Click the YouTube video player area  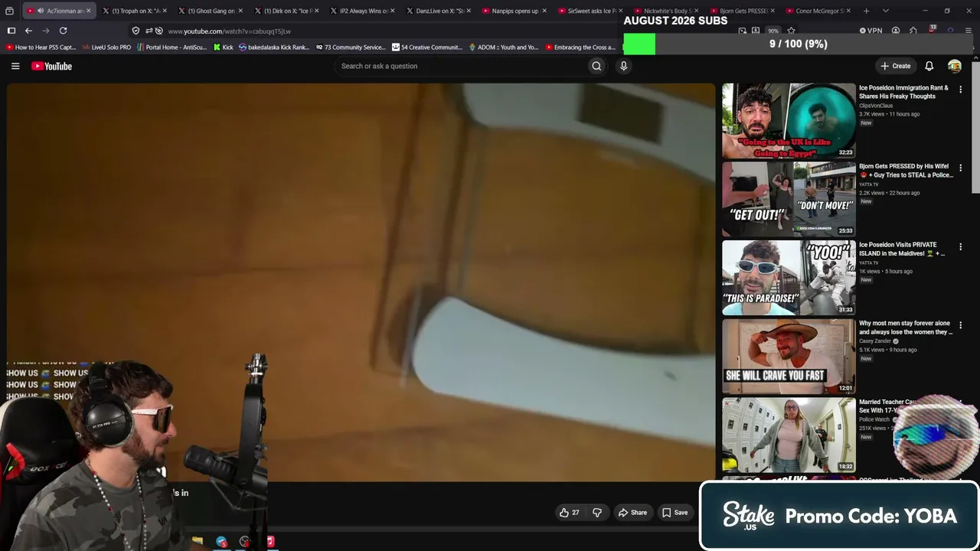pos(361,282)
